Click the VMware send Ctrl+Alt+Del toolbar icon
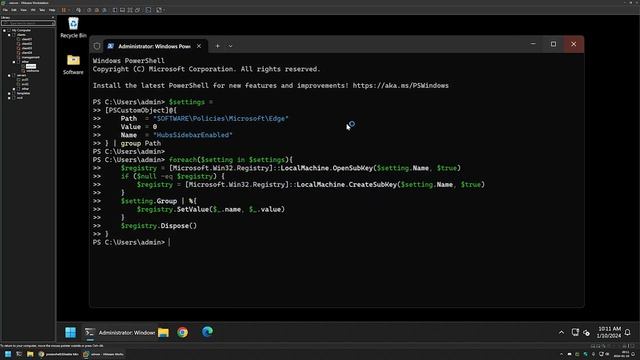Screen dimensions: 640x360 (x=78, y=10)
